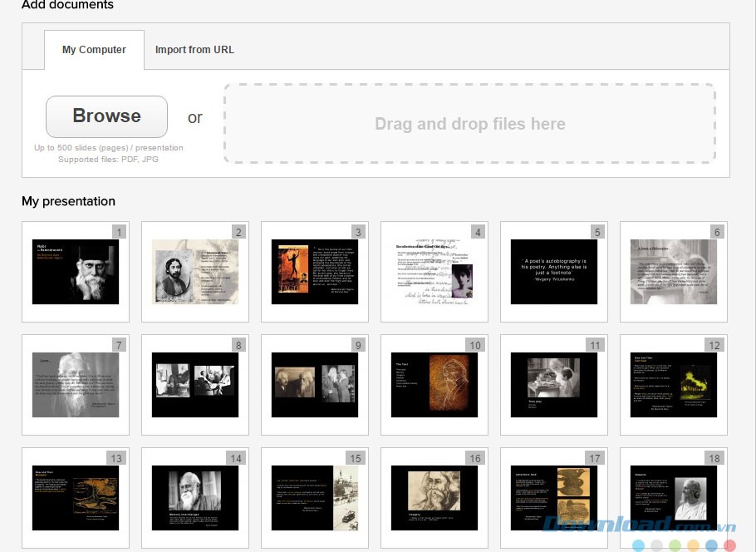Select slide 4 with handwriting background

434,272
